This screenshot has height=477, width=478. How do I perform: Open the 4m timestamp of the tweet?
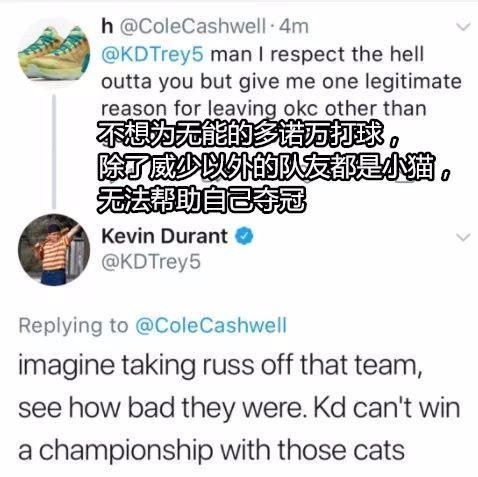[294, 26]
